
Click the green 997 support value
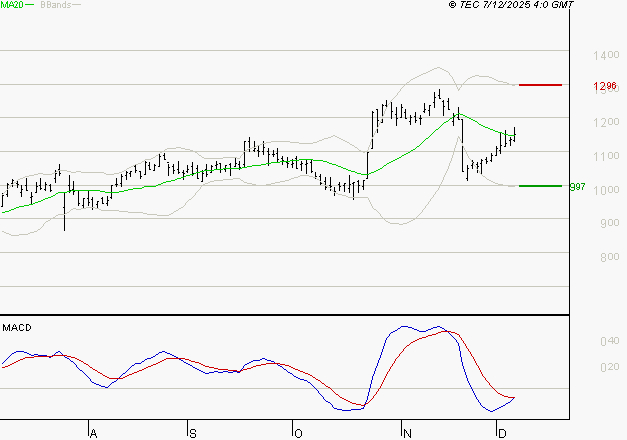pos(577,187)
